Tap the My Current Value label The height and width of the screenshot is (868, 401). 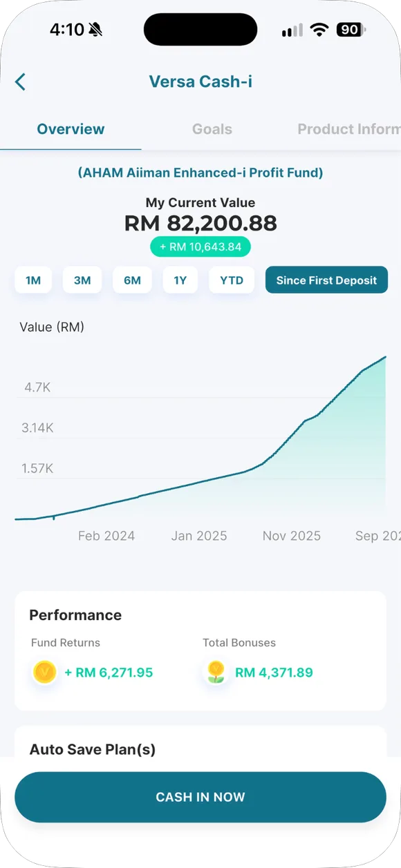(x=200, y=203)
